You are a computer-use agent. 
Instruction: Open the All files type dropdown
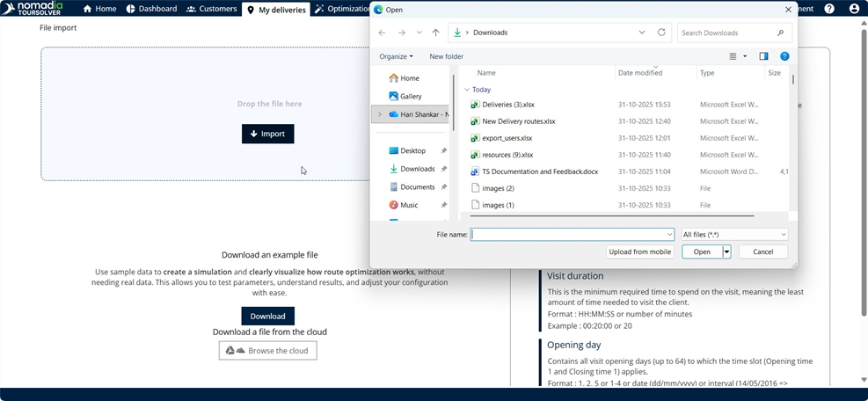(x=734, y=235)
